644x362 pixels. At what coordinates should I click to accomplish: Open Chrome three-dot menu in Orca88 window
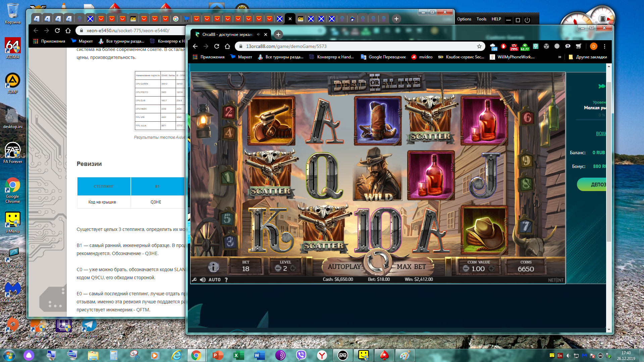pyautogui.click(x=604, y=46)
